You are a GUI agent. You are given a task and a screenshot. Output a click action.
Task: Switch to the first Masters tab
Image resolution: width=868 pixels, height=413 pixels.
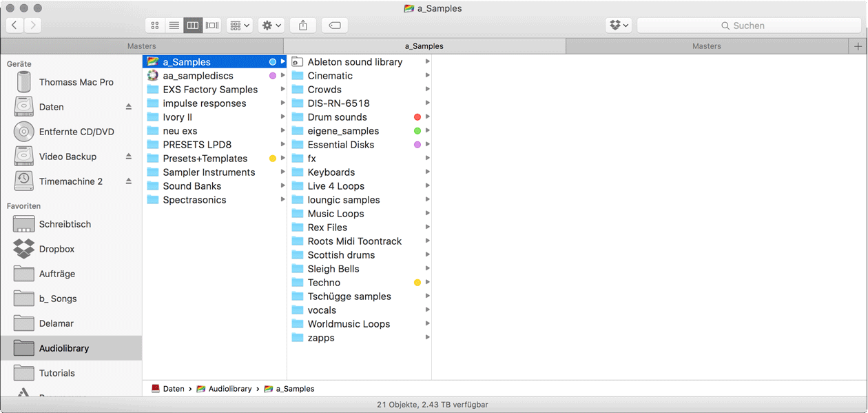[x=142, y=46]
